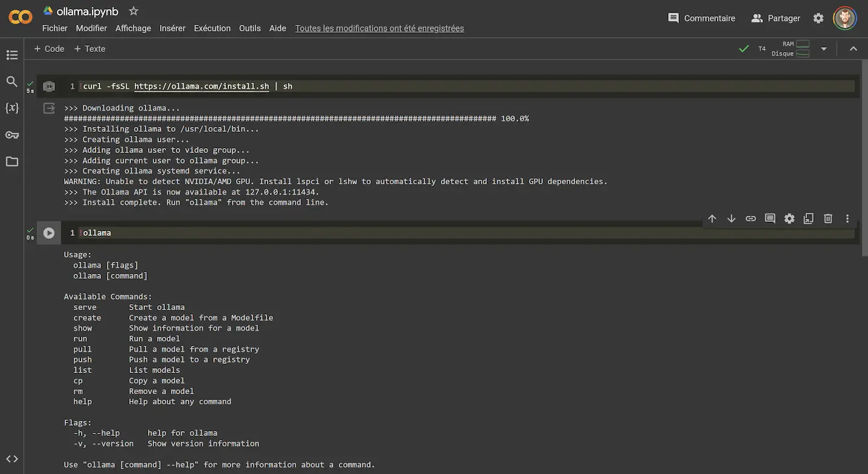The width and height of the screenshot is (868, 474).
Task: Click the 'pull' command output row
Action: (166, 349)
